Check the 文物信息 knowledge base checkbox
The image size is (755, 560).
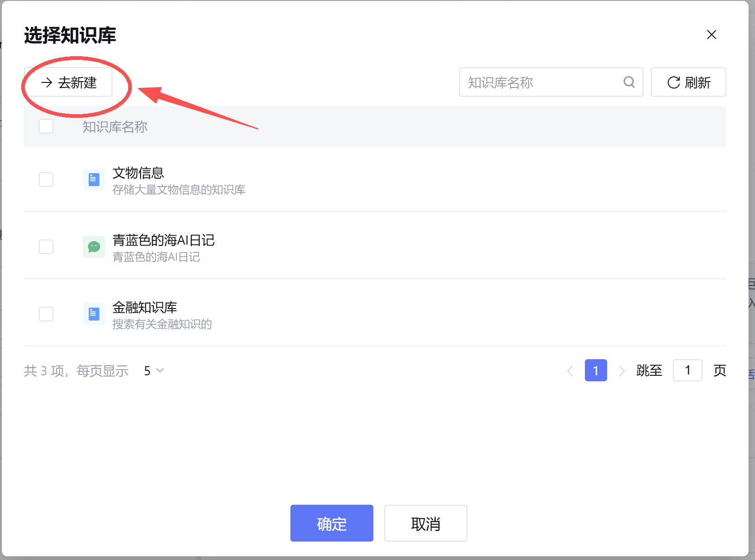pos(46,180)
